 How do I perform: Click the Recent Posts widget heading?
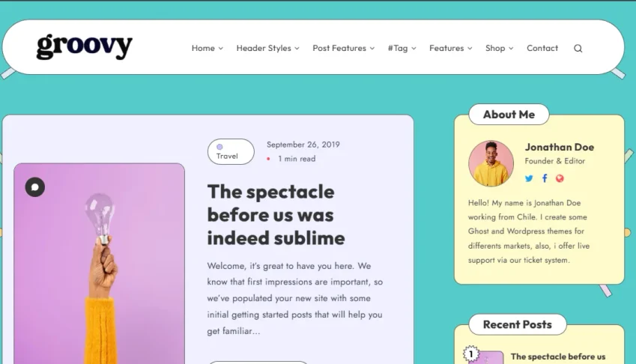click(518, 325)
